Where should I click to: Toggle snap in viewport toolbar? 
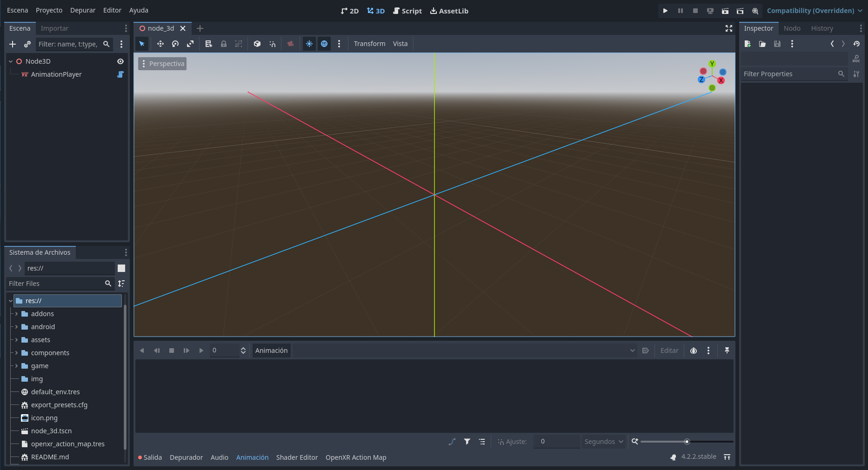(273, 44)
